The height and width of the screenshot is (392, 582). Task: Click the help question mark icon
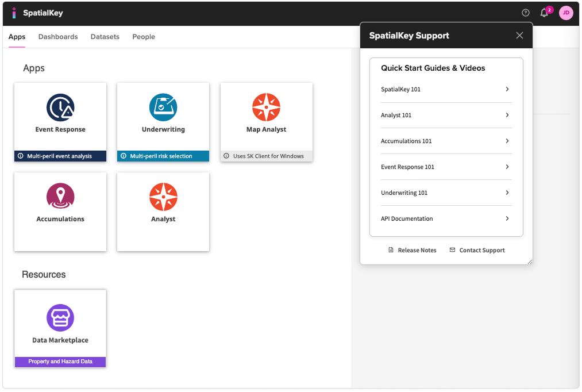525,13
